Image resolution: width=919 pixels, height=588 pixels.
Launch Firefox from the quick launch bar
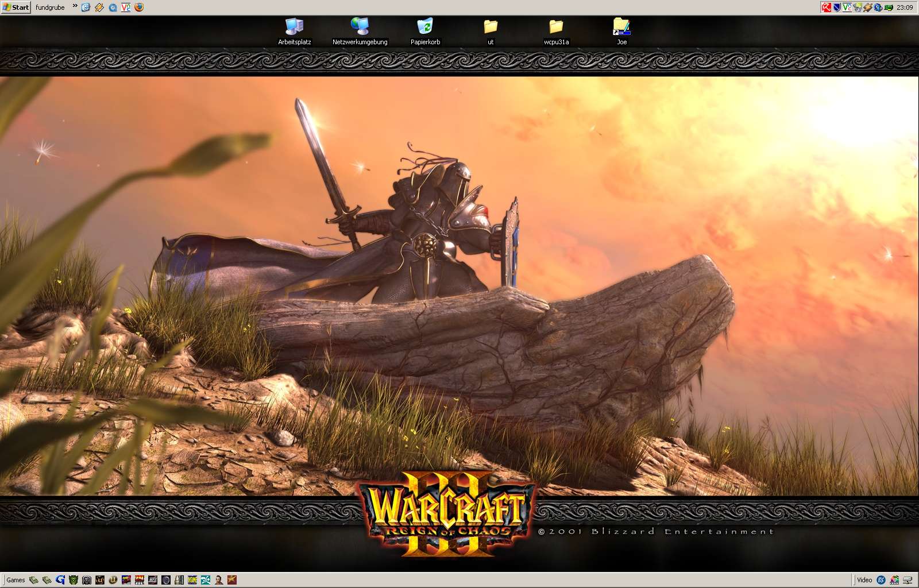(x=139, y=7)
